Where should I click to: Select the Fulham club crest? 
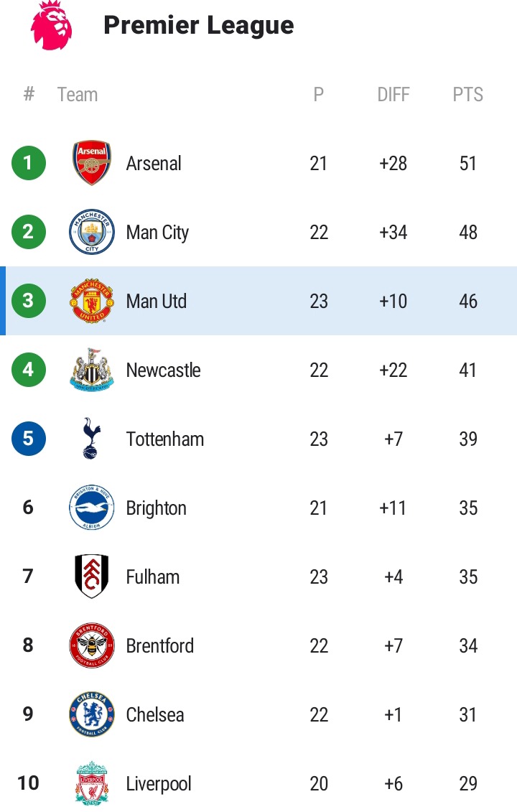92,577
